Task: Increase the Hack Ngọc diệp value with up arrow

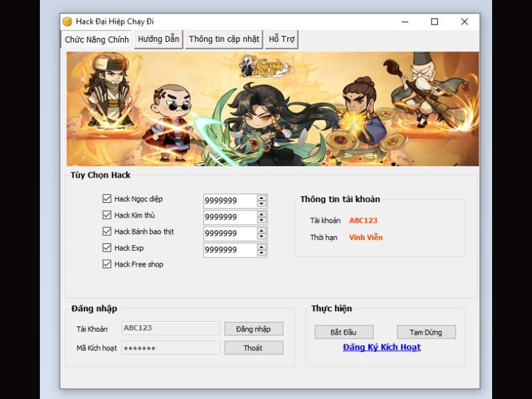Action: tap(261, 198)
